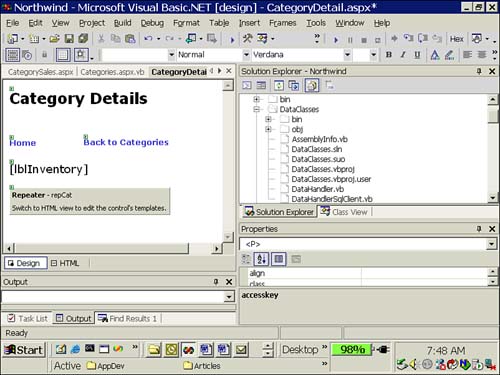Click the Back to Categories link
The height and width of the screenshot is (375, 500).
click(126, 142)
